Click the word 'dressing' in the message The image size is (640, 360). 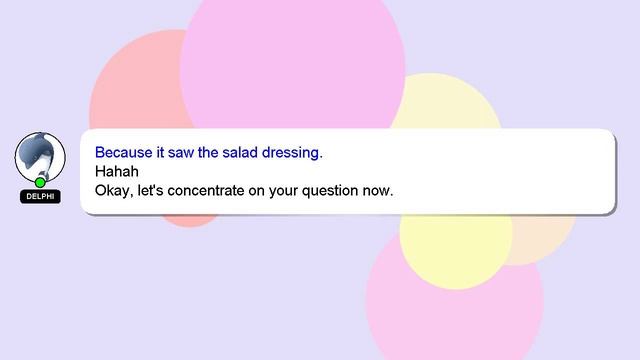coord(292,152)
